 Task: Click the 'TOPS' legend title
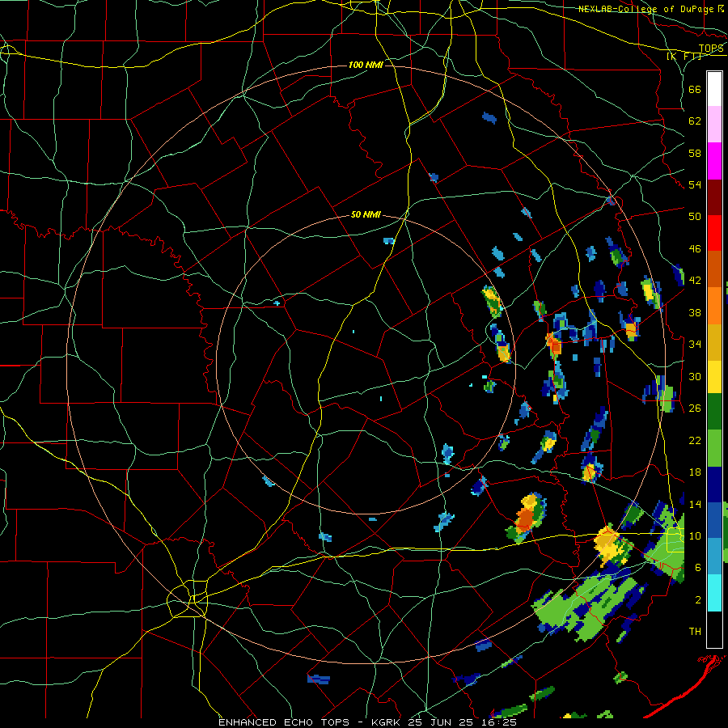click(711, 49)
